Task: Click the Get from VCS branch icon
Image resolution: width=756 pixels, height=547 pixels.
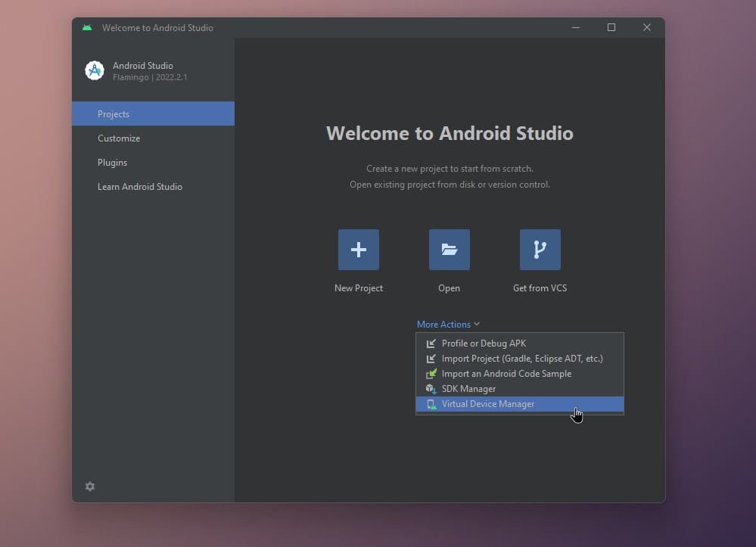Action: (540, 250)
